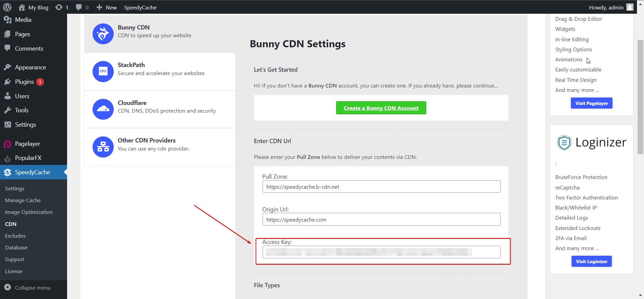Image resolution: width=644 pixels, height=299 pixels.
Task: Click the page vertical scrollbar
Action: click(640, 97)
